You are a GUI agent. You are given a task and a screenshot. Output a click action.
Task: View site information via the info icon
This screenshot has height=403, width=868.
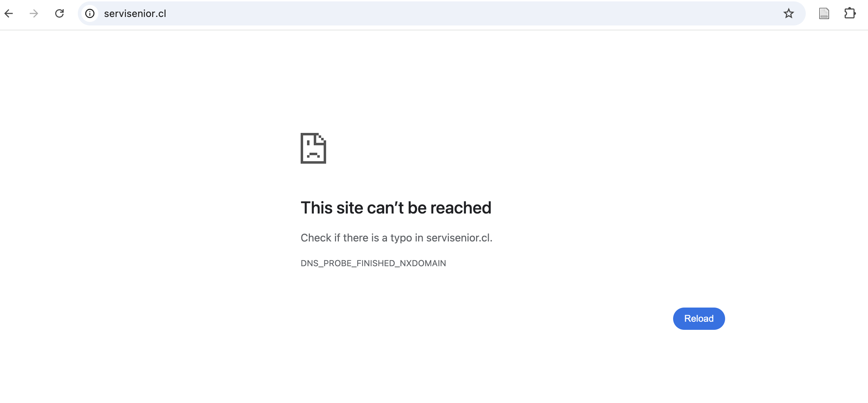[x=90, y=13]
